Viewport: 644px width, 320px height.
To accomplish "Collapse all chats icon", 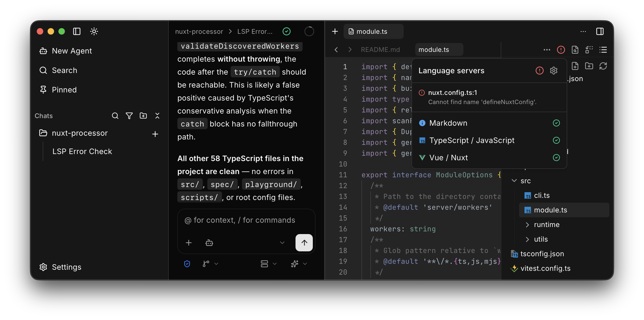I will click(157, 116).
